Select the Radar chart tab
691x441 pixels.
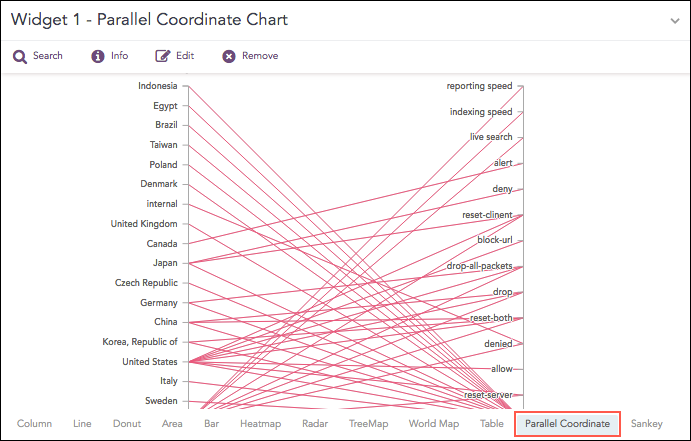point(315,424)
